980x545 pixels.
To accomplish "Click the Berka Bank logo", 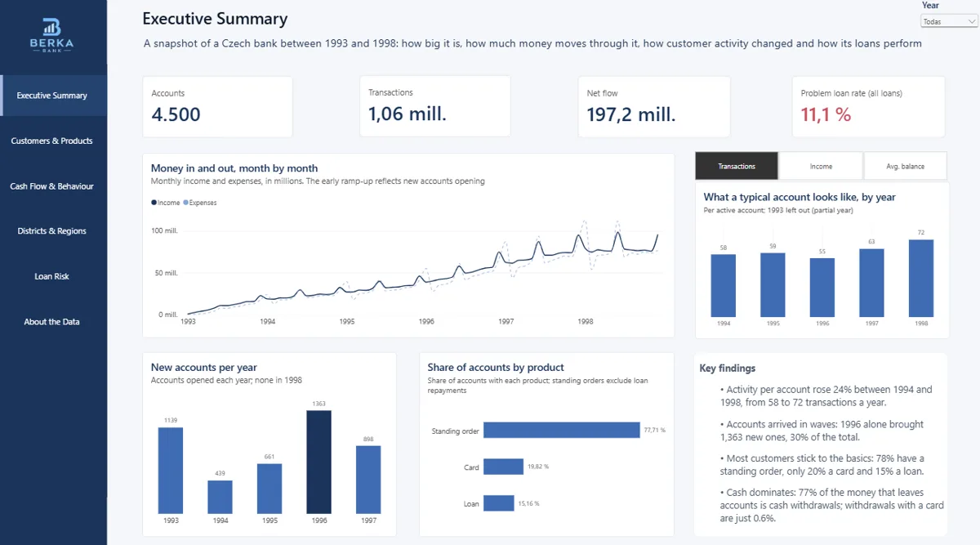I will (52, 35).
